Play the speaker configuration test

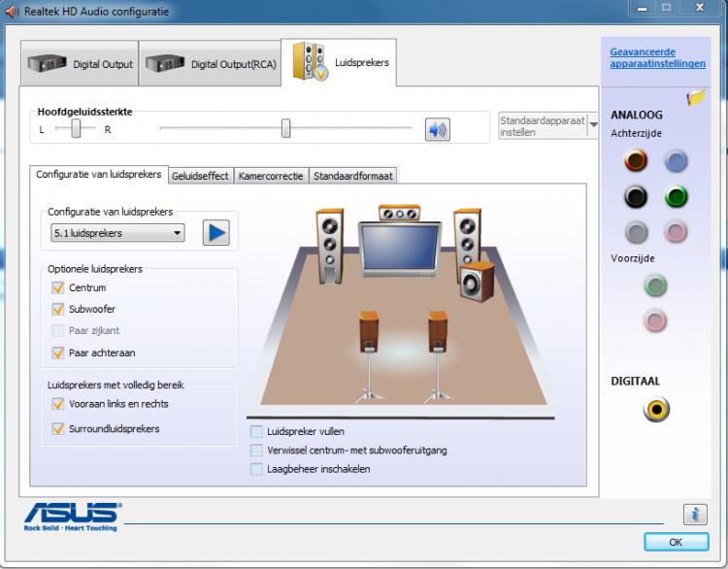215,233
